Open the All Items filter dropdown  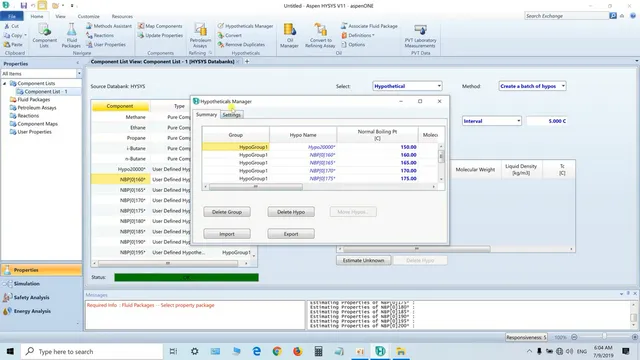point(79,74)
